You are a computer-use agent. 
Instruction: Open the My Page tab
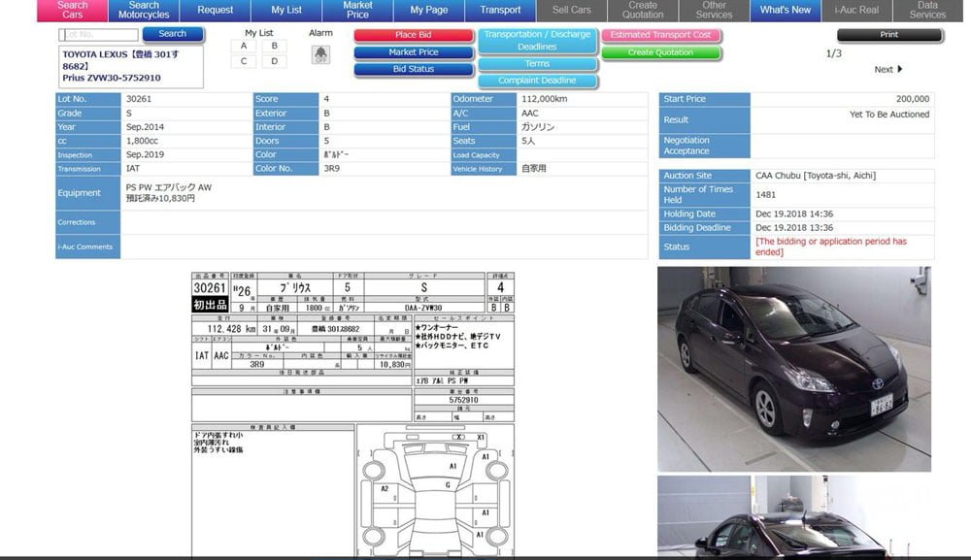[x=428, y=10]
